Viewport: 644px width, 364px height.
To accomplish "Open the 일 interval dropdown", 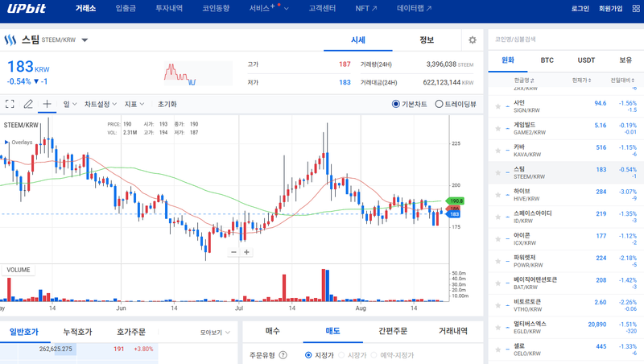I will [70, 104].
